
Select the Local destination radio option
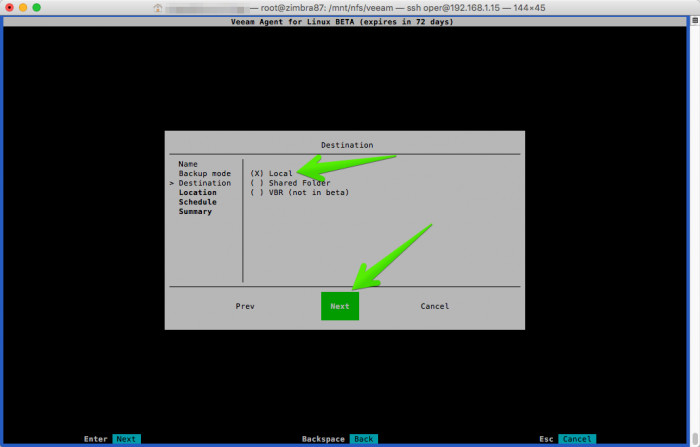271,173
